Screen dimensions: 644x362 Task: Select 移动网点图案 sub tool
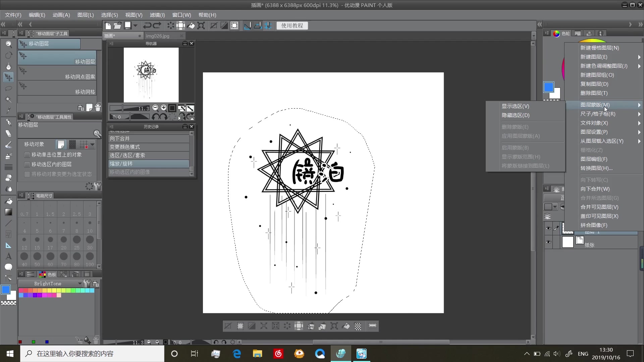[57, 73]
